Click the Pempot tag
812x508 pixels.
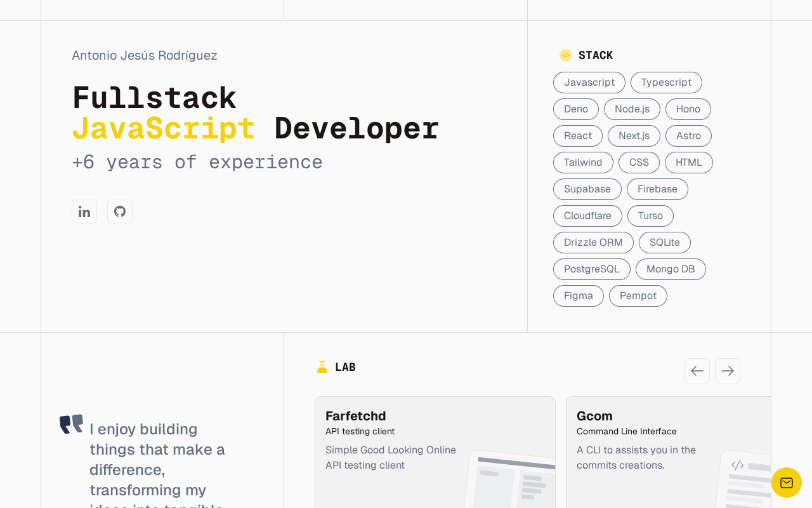pyautogui.click(x=638, y=296)
